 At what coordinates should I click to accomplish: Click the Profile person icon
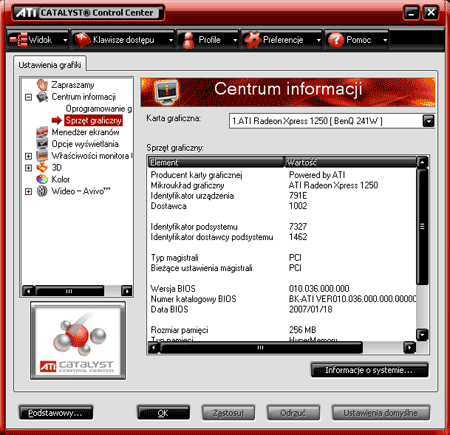(x=188, y=40)
